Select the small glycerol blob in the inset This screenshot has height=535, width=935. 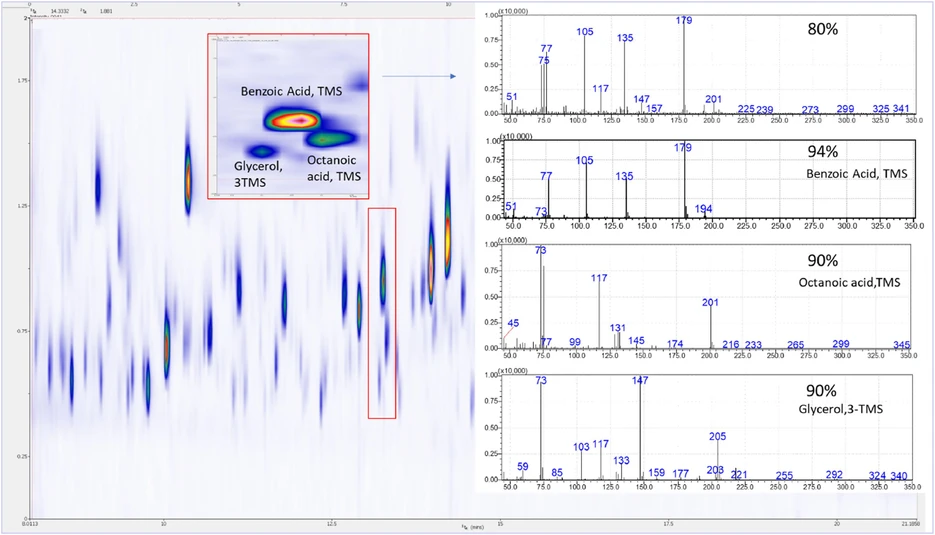(x=261, y=151)
